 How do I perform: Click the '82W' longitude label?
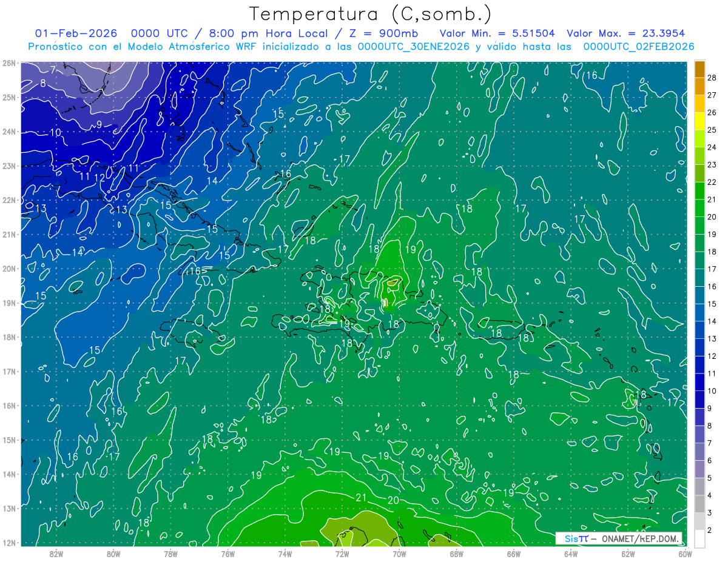[56, 554]
